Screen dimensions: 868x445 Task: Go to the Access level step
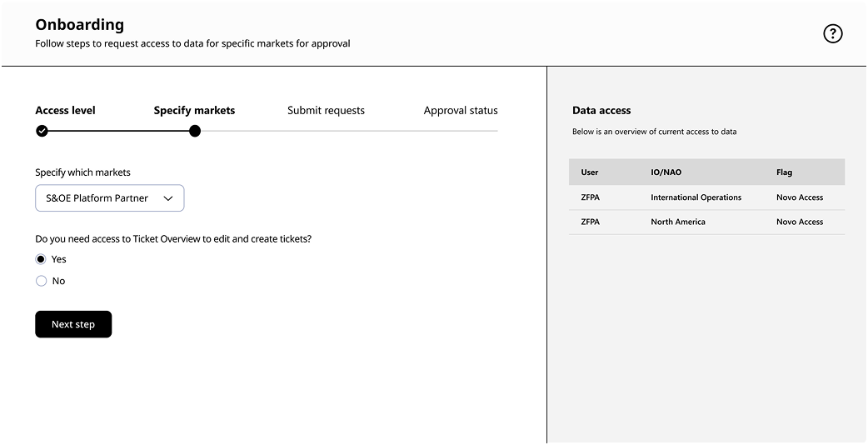pos(65,111)
